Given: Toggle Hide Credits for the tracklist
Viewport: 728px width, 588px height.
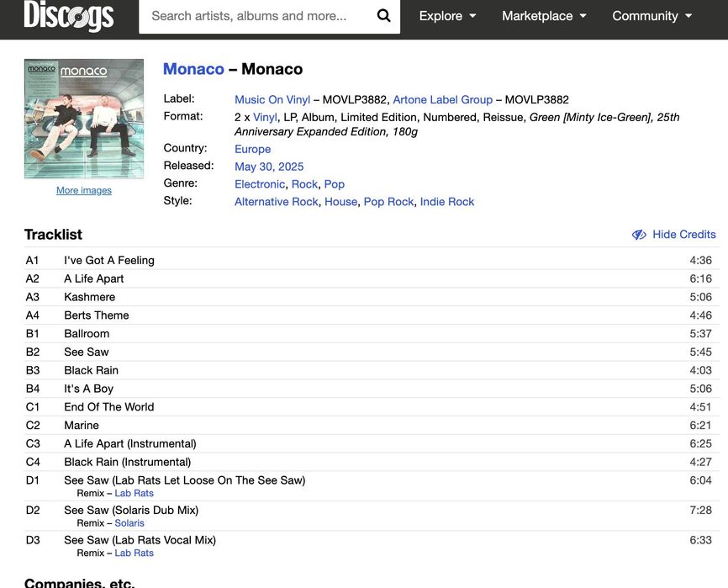Looking at the screenshot, I should [673, 235].
